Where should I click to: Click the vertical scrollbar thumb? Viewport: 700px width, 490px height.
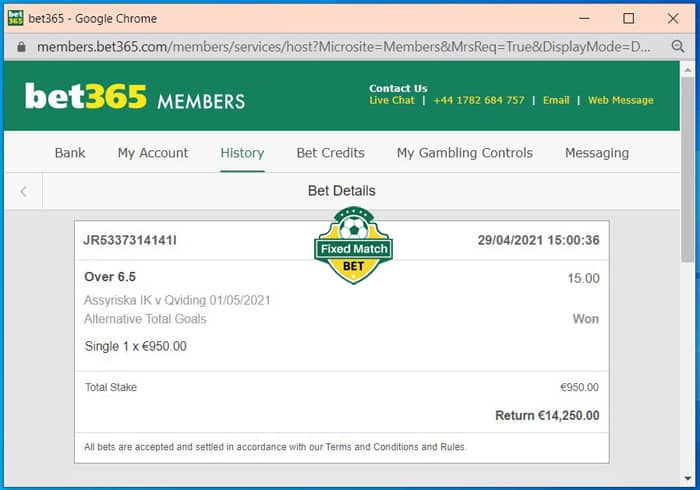(x=688, y=170)
